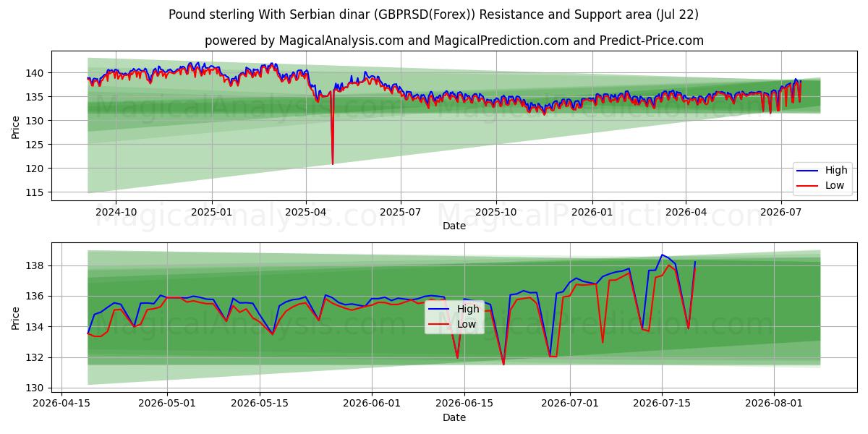
Task: Click the 2026-07 date tick label
Action: (780, 213)
